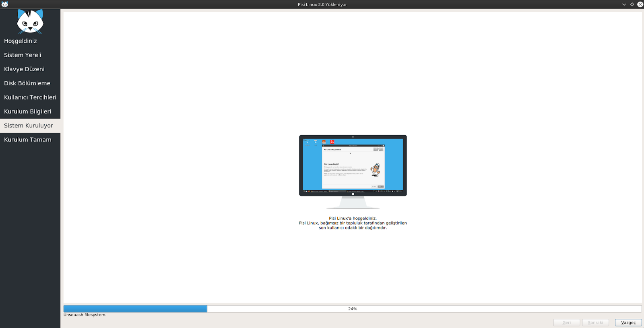Select the highlighted Sistem Kuruluyor step
This screenshot has width=644, height=328.
[30, 126]
